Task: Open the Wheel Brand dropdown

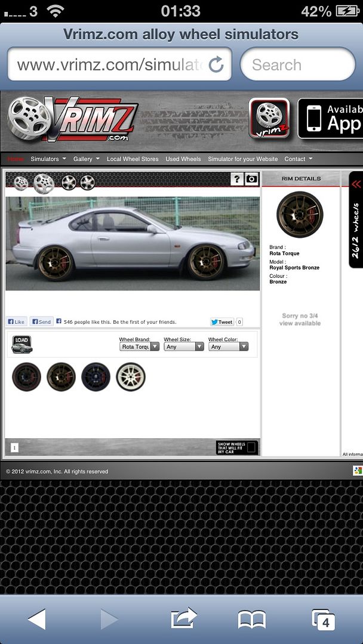Action: pyautogui.click(x=139, y=346)
